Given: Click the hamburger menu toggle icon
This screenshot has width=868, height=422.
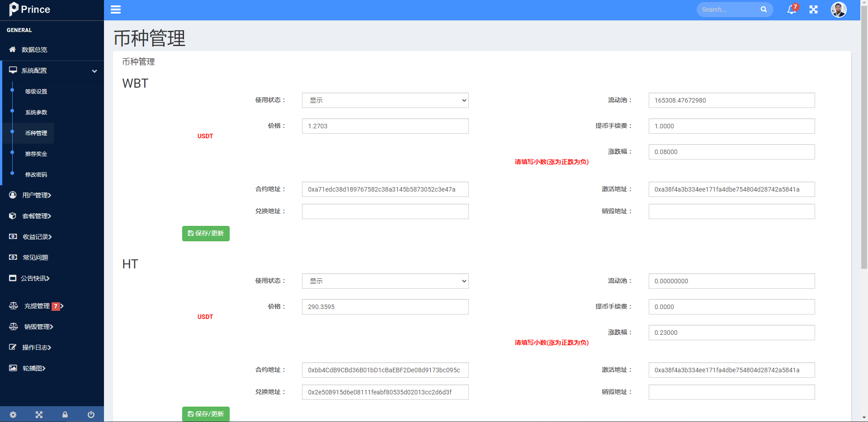Looking at the screenshot, I should [x=116, y=9].
